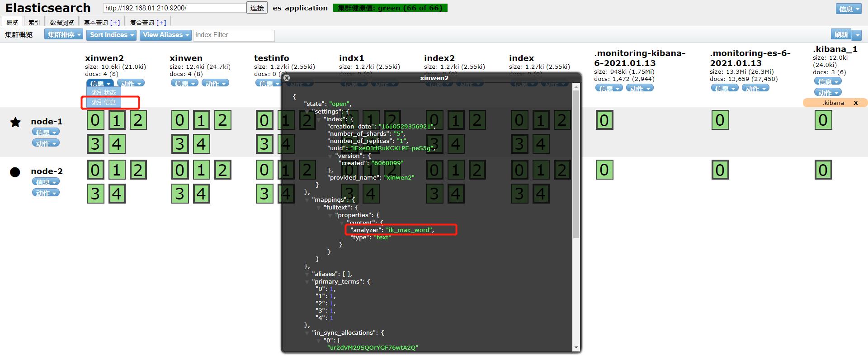This screenshot has height=356, width=868.
Task: Open node-1 信息 dropdown
Action: tap(46, 132)
